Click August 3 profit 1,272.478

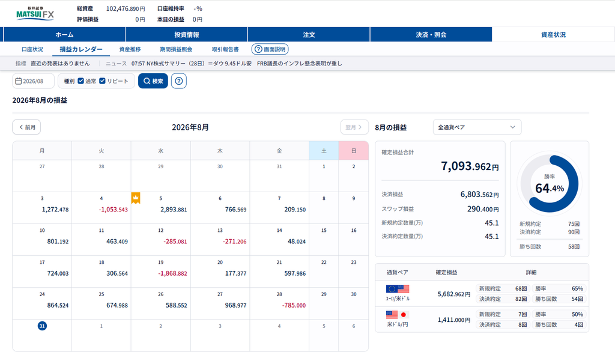click(x=55, y=210)
